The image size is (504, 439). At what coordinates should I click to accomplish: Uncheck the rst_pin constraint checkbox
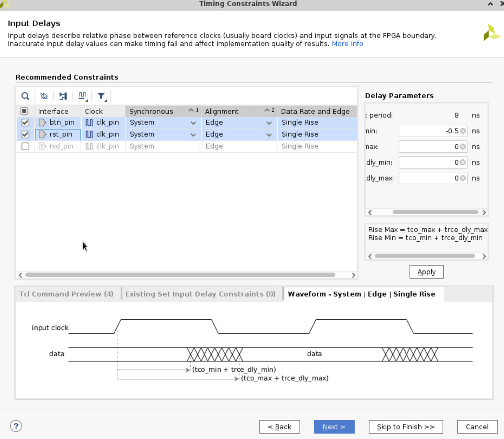pyautogui.click(x=25, y=134)
